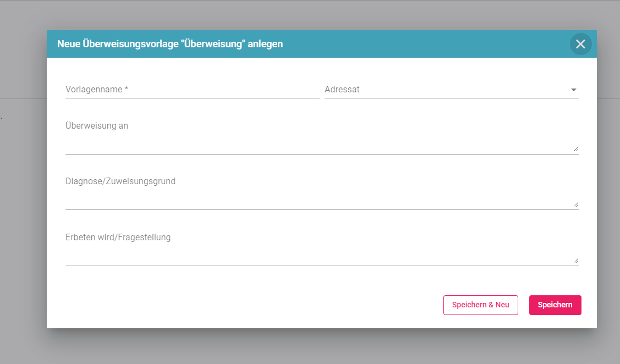The height and width of the screenshot is (364, 620).
Task: Click the Vorlagenname required-field label
Action: pos(97,89)
